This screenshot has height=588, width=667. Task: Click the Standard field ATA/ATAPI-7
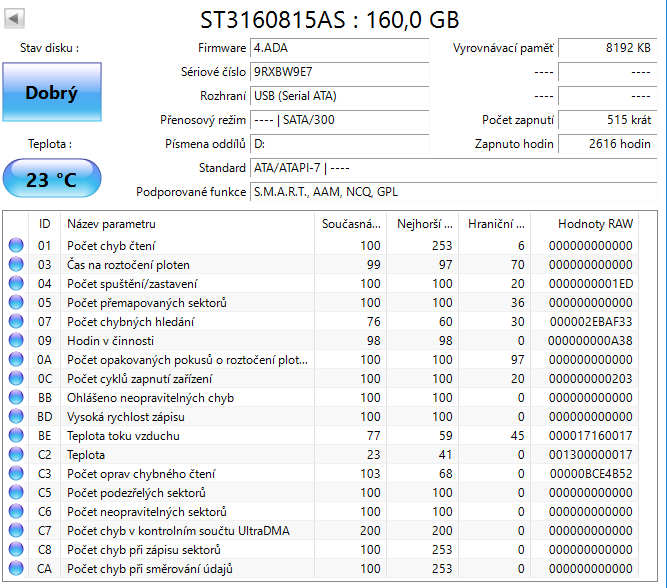coord(454,168)
